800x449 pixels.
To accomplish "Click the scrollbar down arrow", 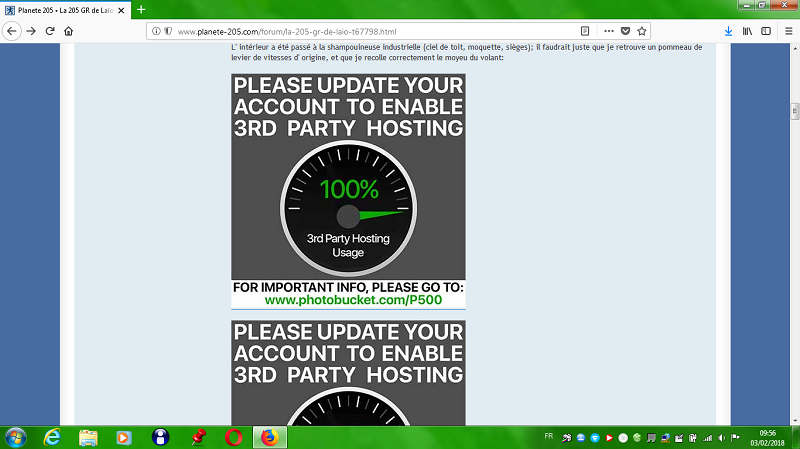I will 795,421.
